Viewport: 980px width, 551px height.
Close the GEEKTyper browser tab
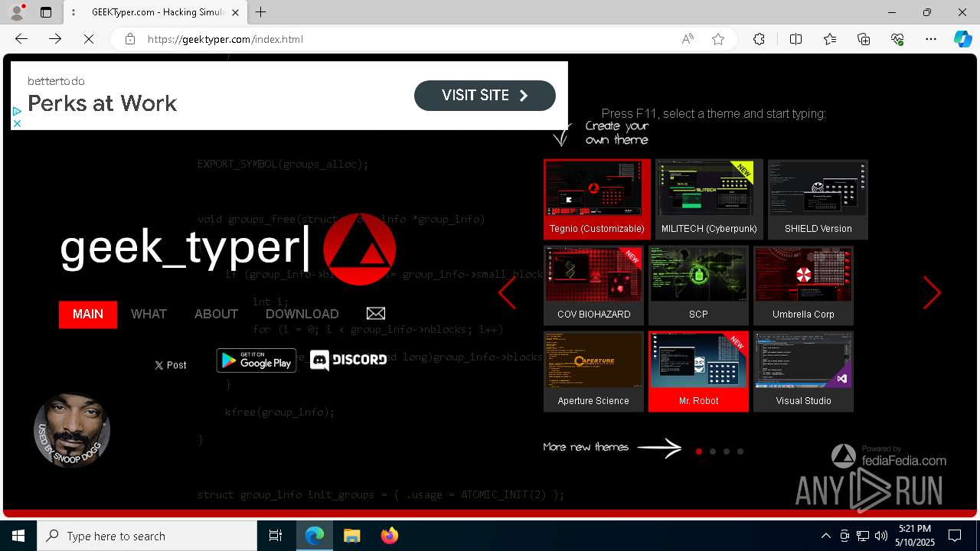click(236, 12)
